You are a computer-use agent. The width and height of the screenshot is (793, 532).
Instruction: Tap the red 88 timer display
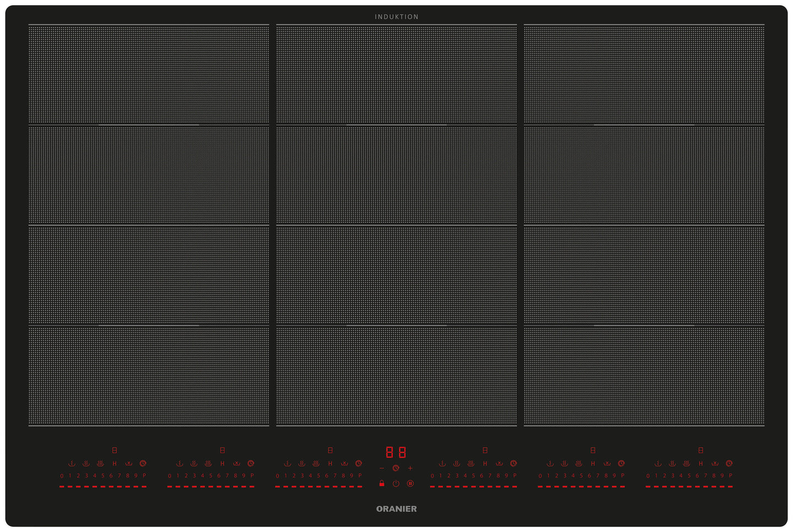point(396,453)
